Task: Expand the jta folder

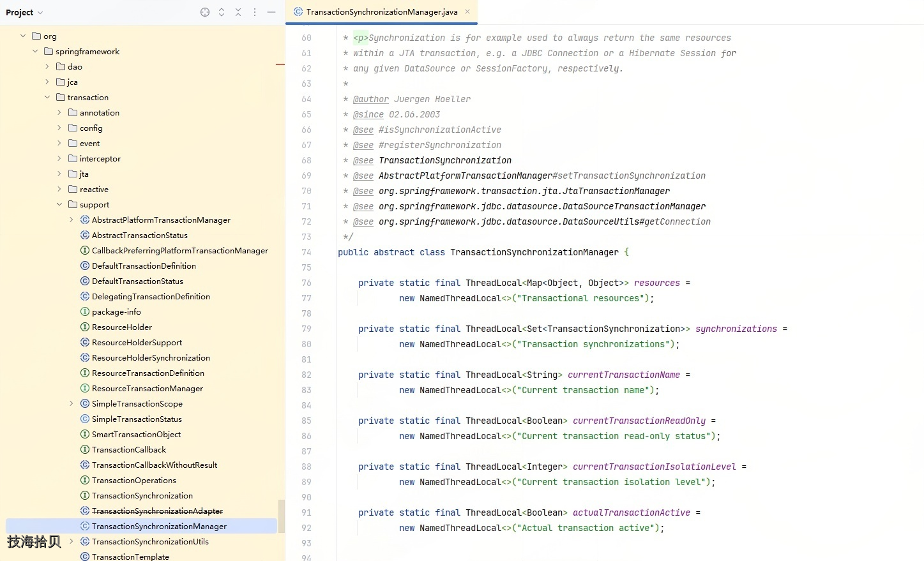Action: [x=59, y=174]
